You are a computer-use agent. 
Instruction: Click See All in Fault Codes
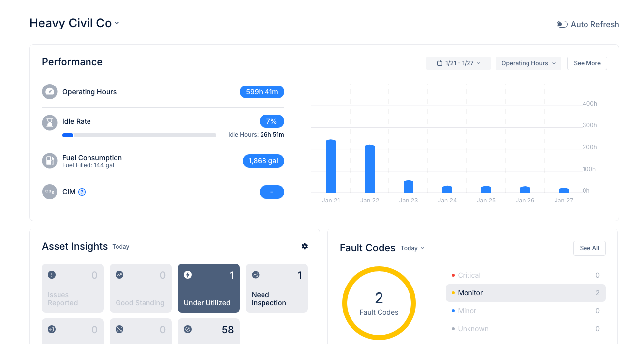coord(589,248)
